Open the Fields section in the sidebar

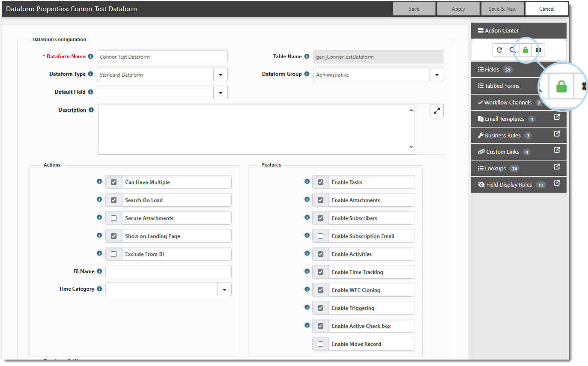point(492,69)
